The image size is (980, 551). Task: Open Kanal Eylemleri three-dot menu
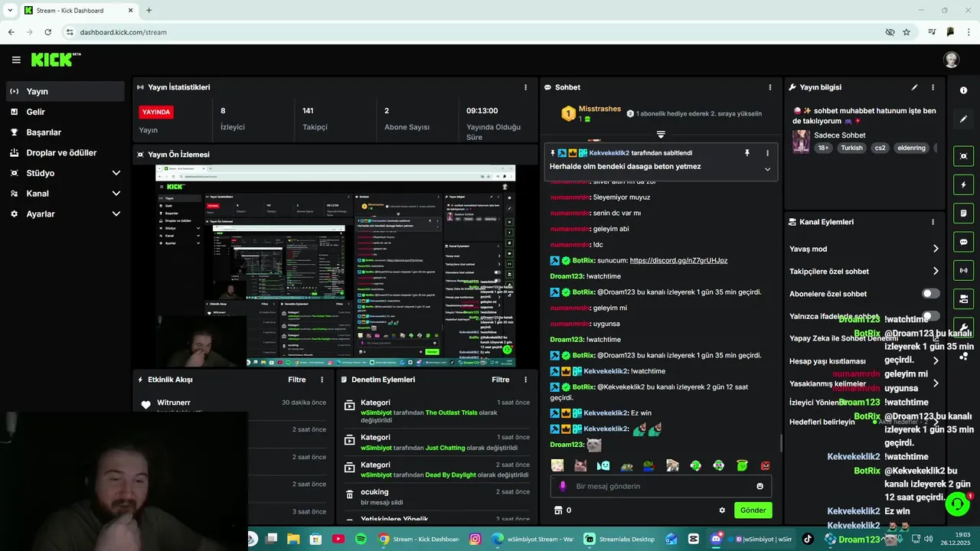click(x=933, y=222)
